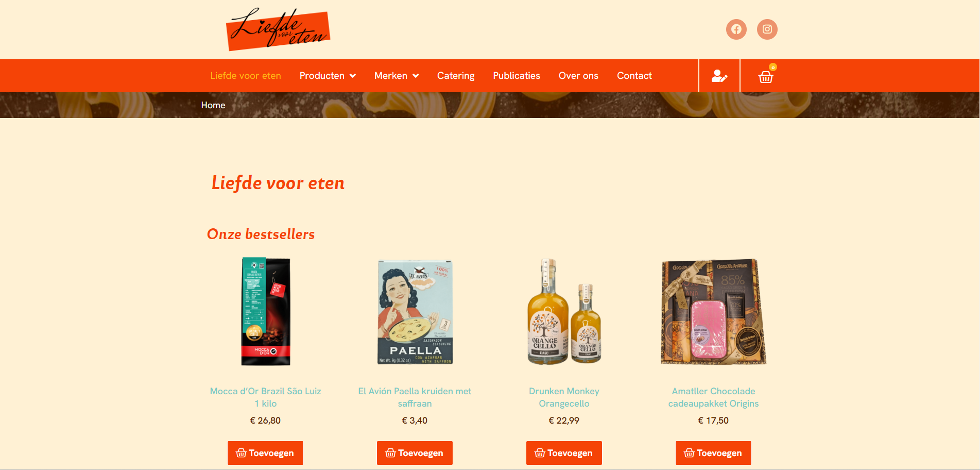Open the El Avión Paella product image
Image resolution: width=980 pixels, height=470 pixels.
pyautogui.click(x=415, y=312)
